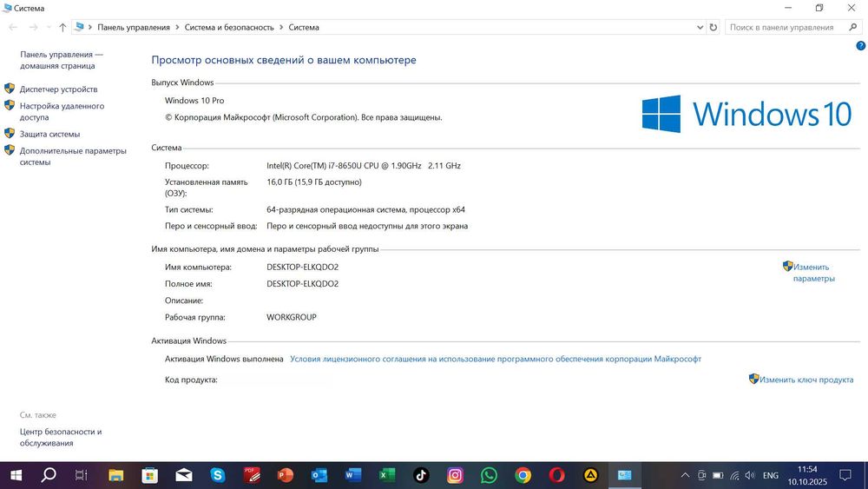The height and width of the screenshot is (489, 868).
Task: Open 'Панель управления — домашняя страница'
Action: pyautogui.click(x=62, y=60)
